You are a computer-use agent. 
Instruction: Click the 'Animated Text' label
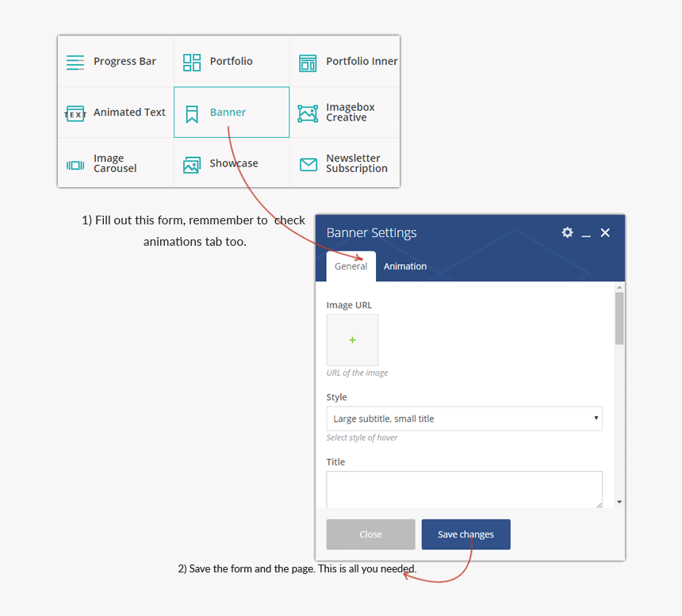coord(129,112)
